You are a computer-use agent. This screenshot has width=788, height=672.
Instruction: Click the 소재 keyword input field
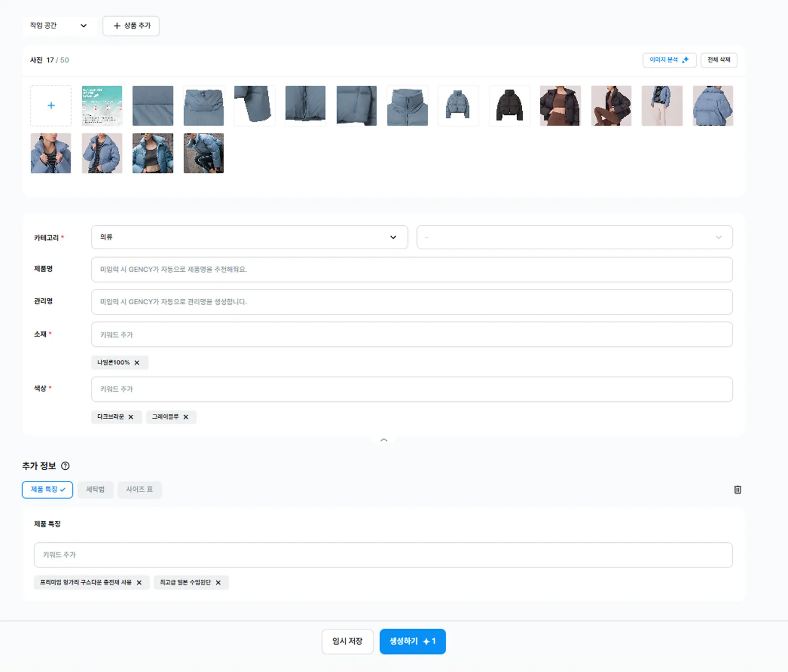coord(412,335)
